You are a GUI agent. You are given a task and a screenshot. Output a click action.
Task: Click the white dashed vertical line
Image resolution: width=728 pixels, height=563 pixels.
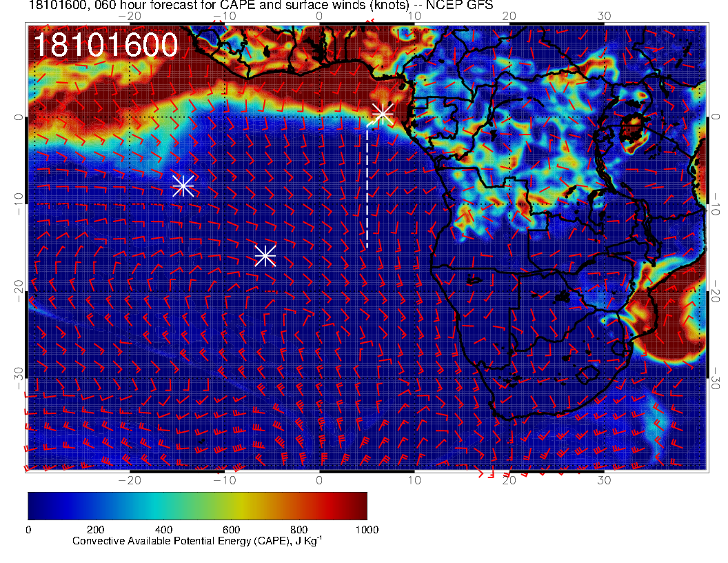click(x=367, y=186)
